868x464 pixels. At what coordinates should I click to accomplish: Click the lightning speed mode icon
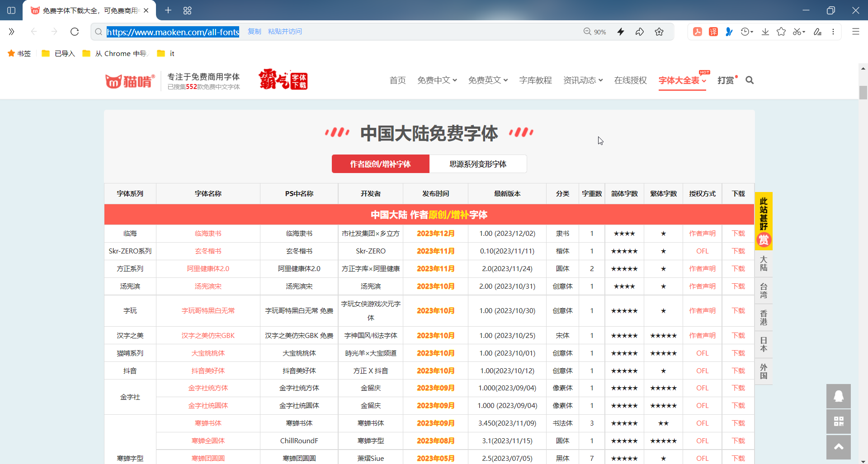[621, 32]
